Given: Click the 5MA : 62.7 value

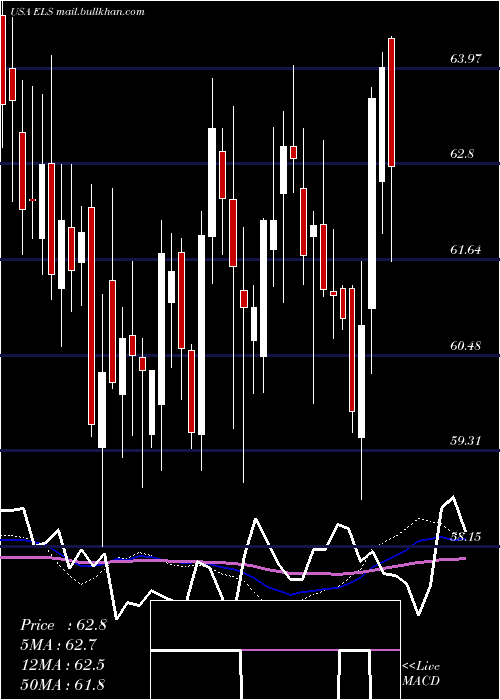Looking at the screenshot, I should tap(58, 644).
